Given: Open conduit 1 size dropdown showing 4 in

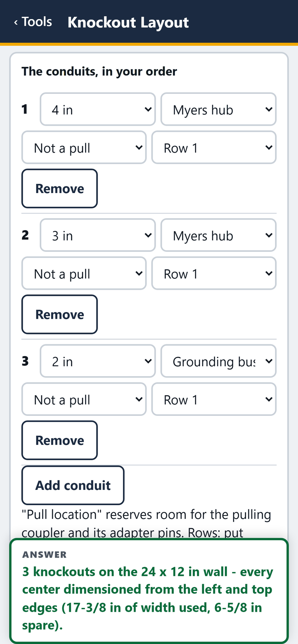Looking at the screenshot, I should click(98, 109).
